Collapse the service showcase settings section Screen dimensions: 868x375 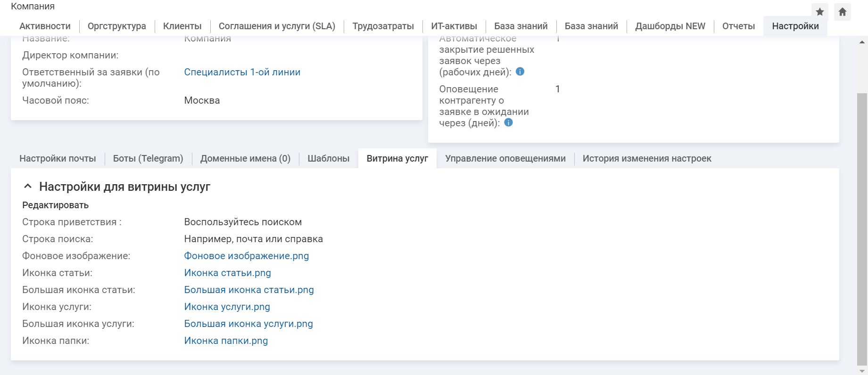pos(28,187)
